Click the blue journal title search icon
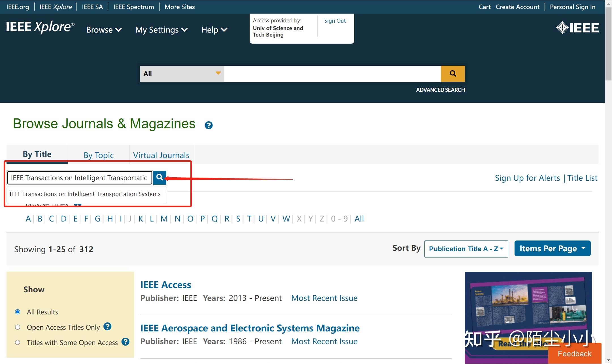This screenshot has width=612, height=364. click(x=160, y=178)
